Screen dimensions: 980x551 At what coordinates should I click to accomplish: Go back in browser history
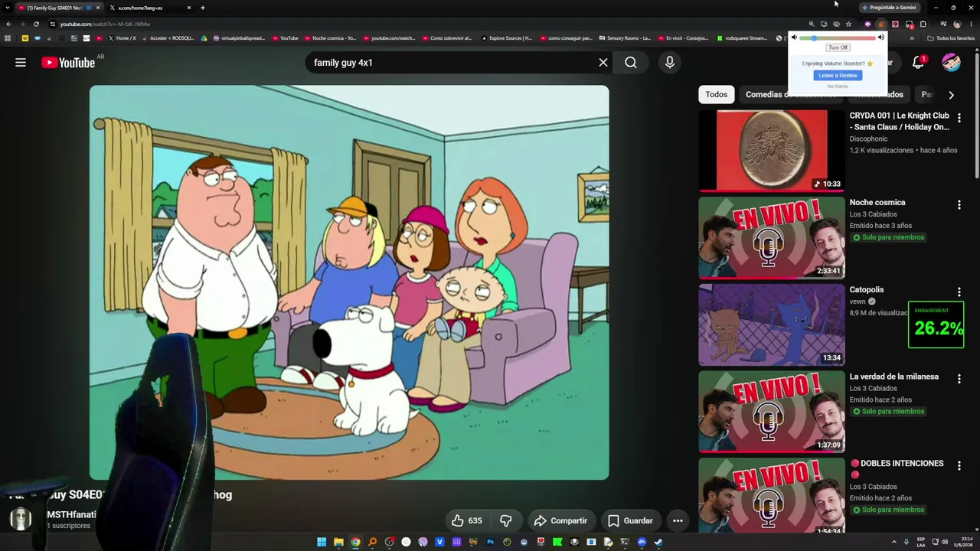point(8,24)
